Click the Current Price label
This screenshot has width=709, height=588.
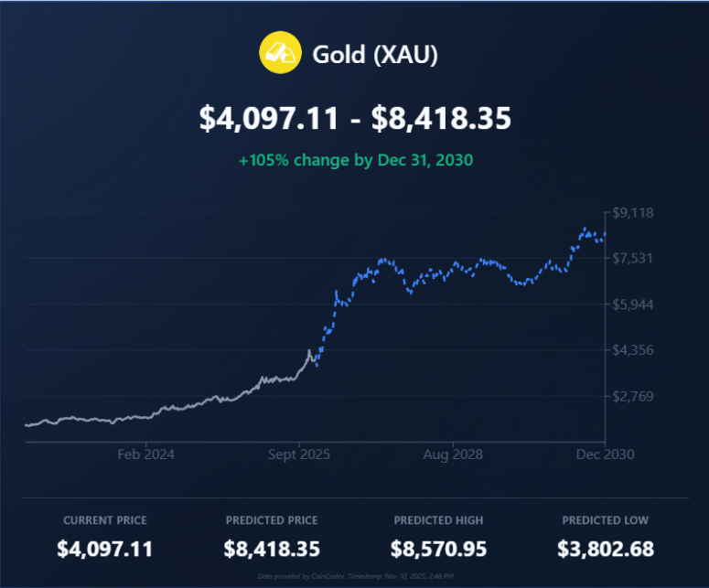tap(105, 520)
